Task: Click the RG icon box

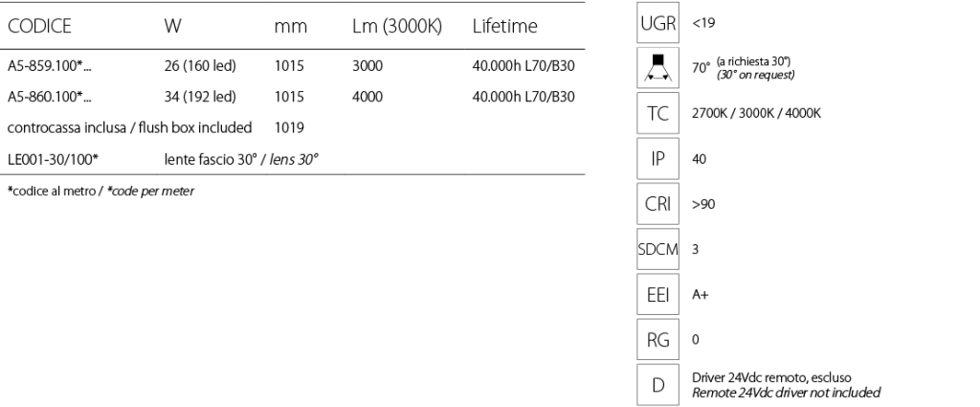Action: (657, 339)
